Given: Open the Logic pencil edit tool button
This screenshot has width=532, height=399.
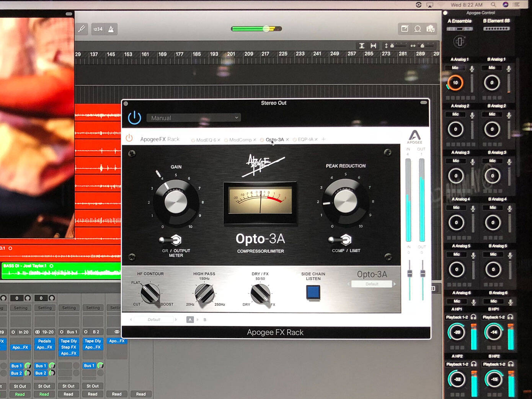Looking at the screenshot, I should point(82,29).
